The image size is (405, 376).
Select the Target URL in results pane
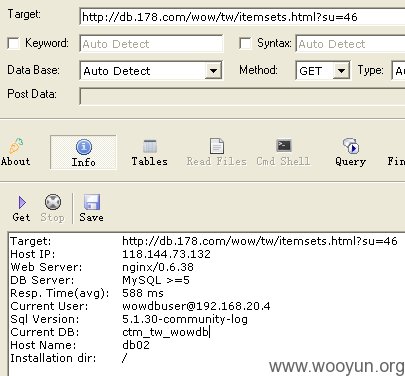point(260,241)
